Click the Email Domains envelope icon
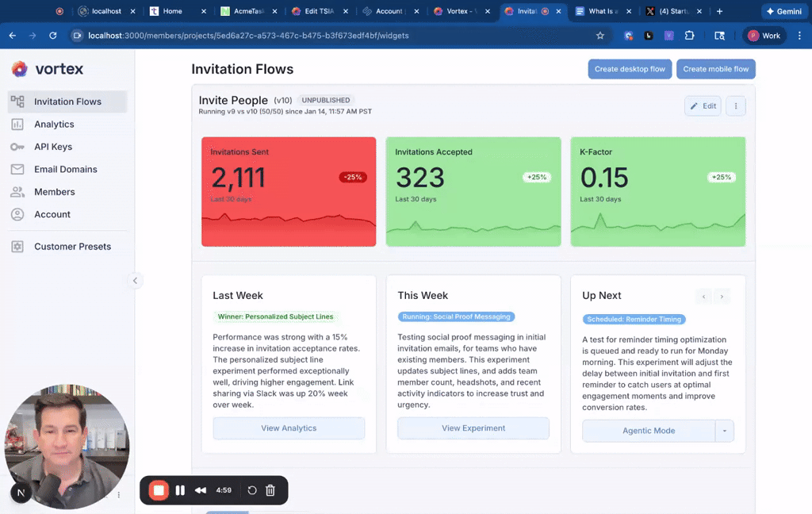812x514 pixels. coord(17,170)
